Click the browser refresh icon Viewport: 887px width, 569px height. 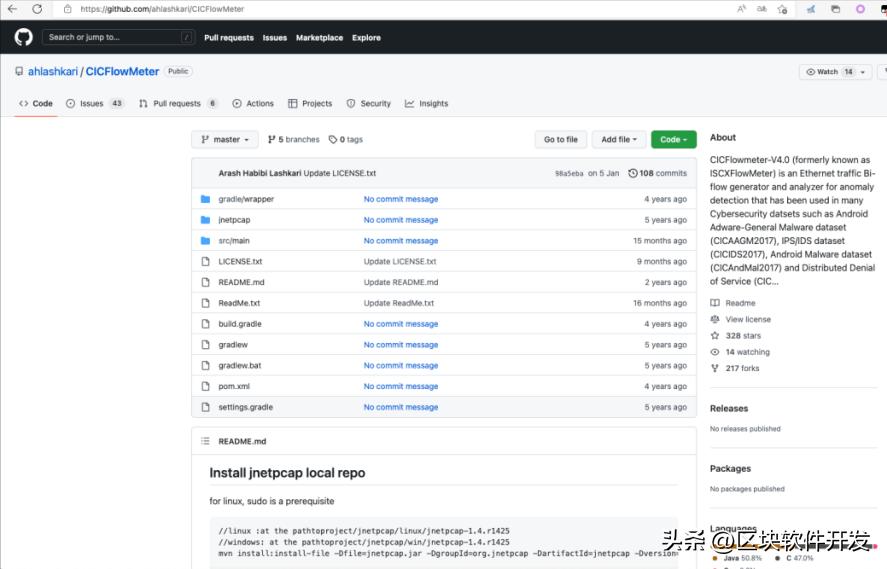pos(37,9)
